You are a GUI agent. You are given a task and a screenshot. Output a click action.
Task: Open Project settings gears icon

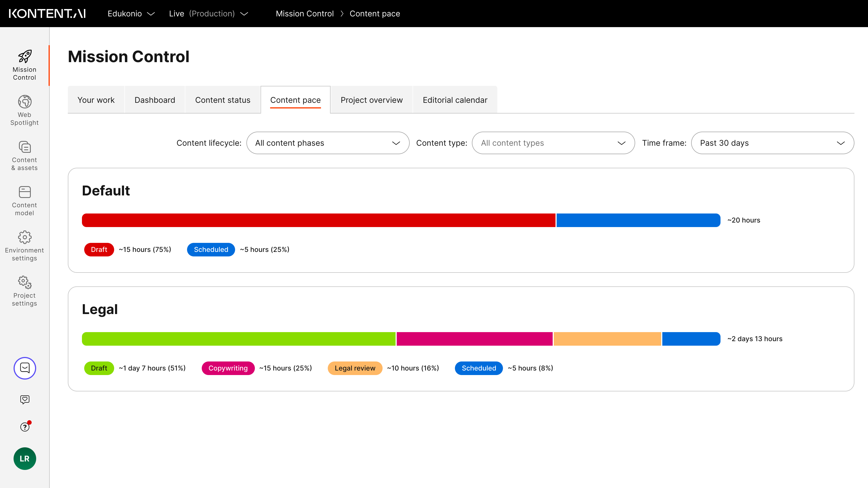click(25, 291)
